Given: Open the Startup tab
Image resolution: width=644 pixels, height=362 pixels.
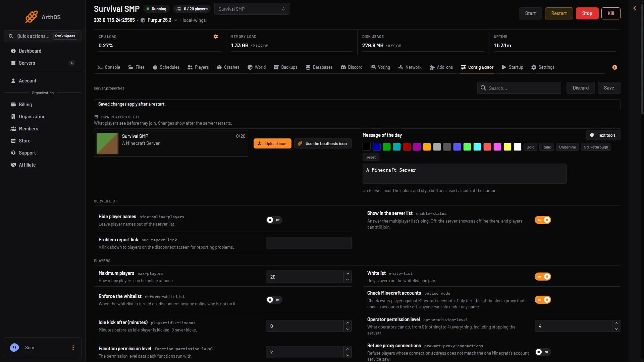Looking at the screenshot, I should click(x=513, y=67).
